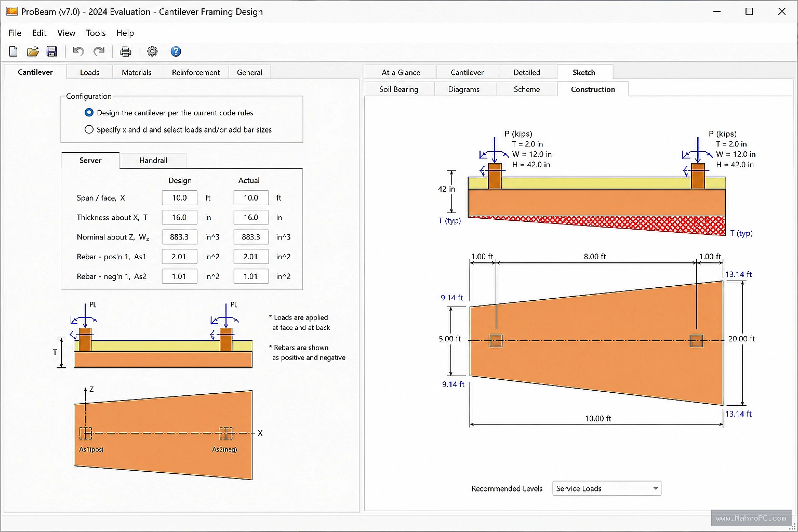
Task: Click the Undo arrow icon
Action: tap(78, 51)
